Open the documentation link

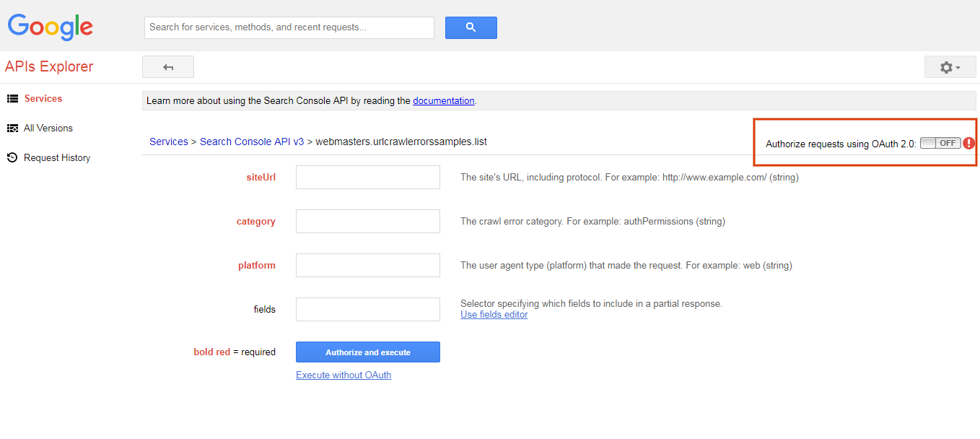(444, 100)
